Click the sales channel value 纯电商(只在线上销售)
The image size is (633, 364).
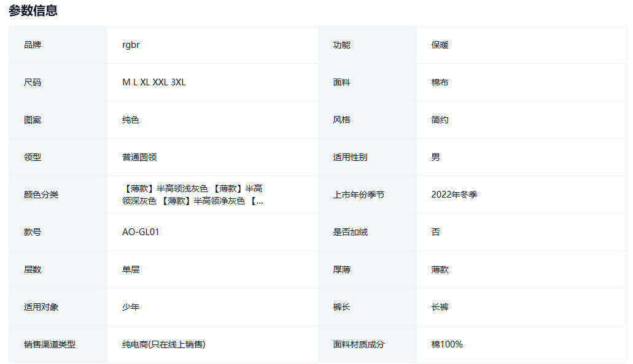coord(163,344)
